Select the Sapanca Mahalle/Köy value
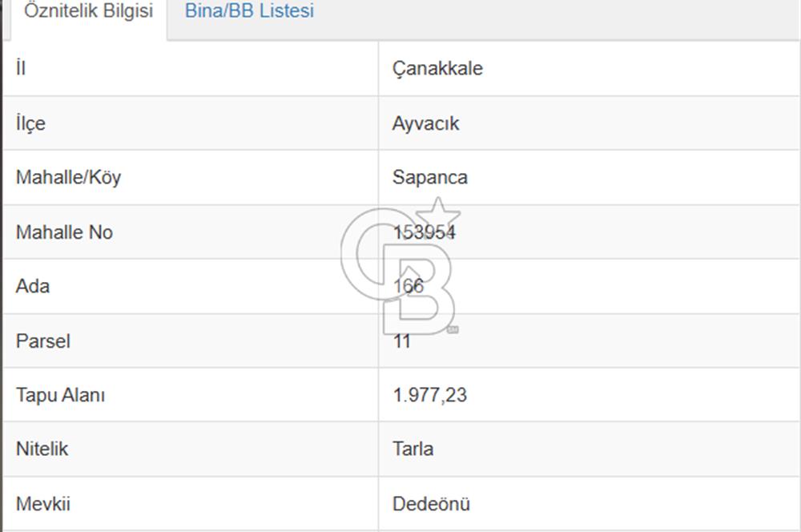The width and height of the screenshot is (801, 532). pos(429,177)
